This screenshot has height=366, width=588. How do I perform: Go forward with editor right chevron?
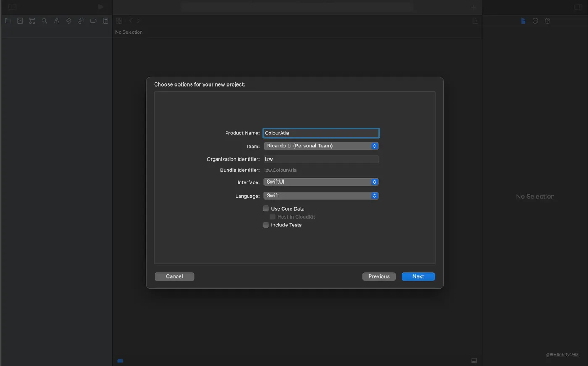click(139, 21)
